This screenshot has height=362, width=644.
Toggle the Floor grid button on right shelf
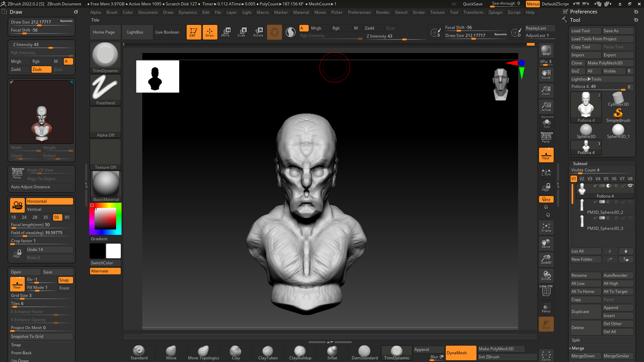tap(546, 155)
